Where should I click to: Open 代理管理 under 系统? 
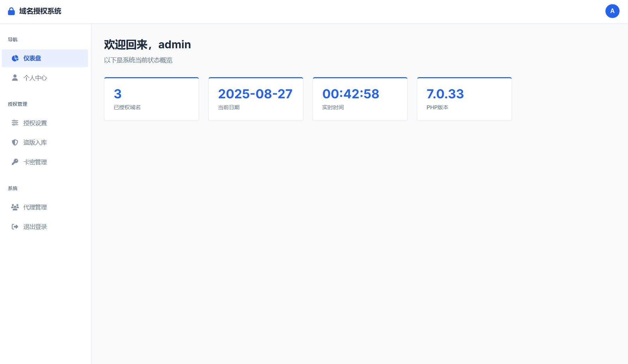point(35,208)
